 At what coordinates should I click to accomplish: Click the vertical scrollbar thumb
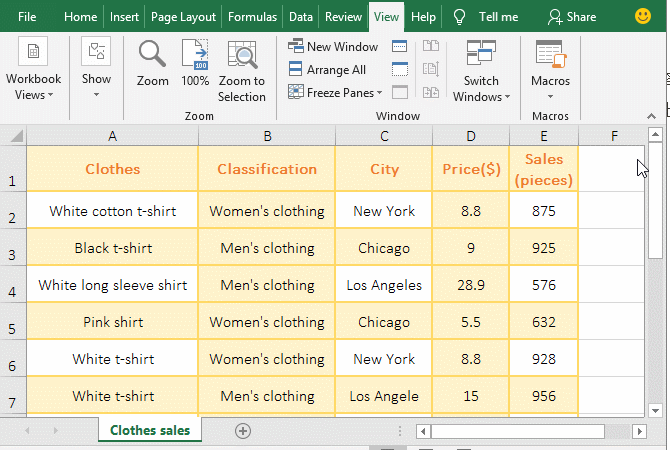(655, 201)
